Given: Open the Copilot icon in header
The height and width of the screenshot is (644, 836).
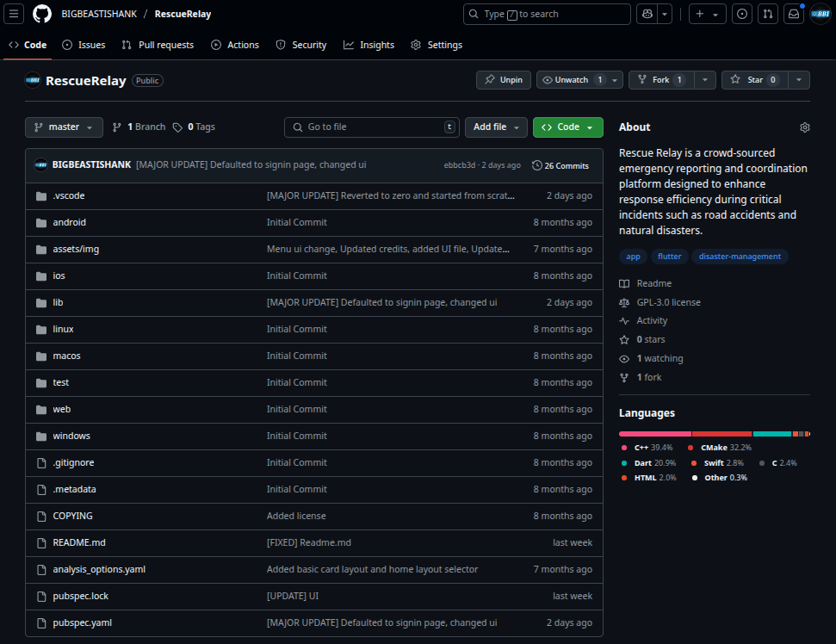Looking at the screenshot, I should [x=647, y=14].
